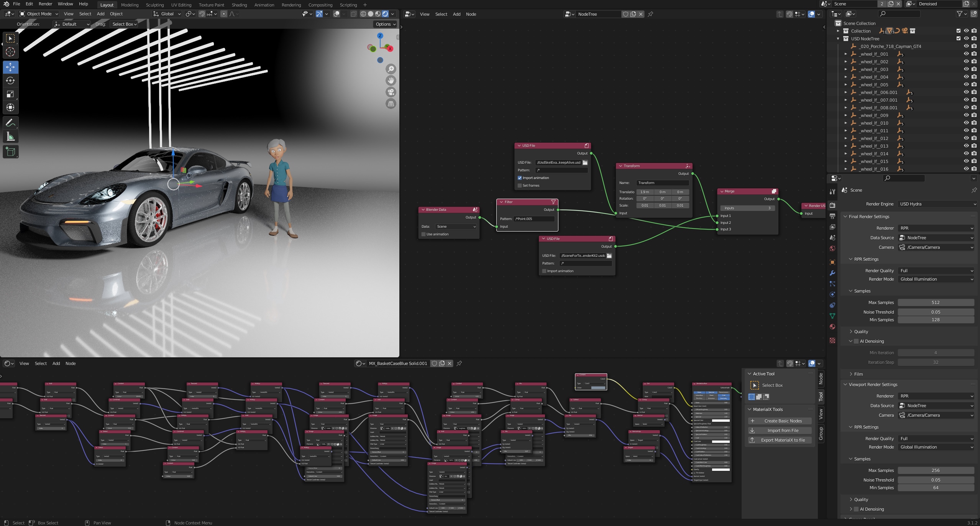Switch to rendered viewport shading mode

tap(385, 14)
